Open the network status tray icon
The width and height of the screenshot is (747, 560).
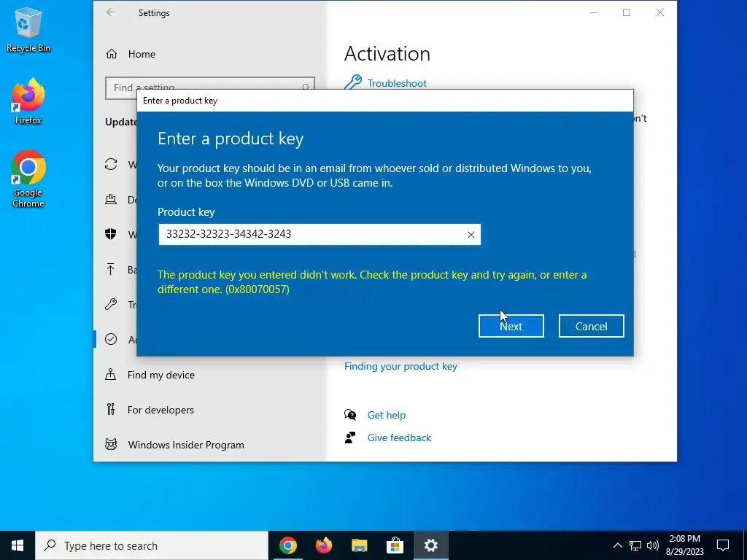point(635,545)
